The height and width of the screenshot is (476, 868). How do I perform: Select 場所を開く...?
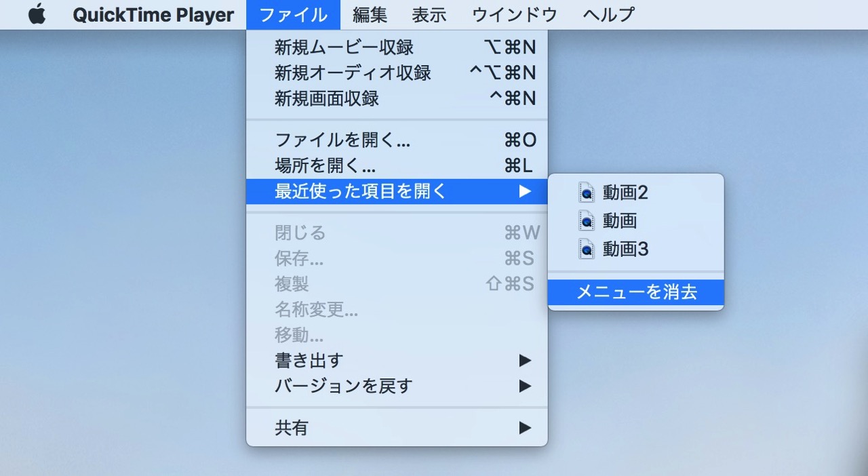(397, 166)
